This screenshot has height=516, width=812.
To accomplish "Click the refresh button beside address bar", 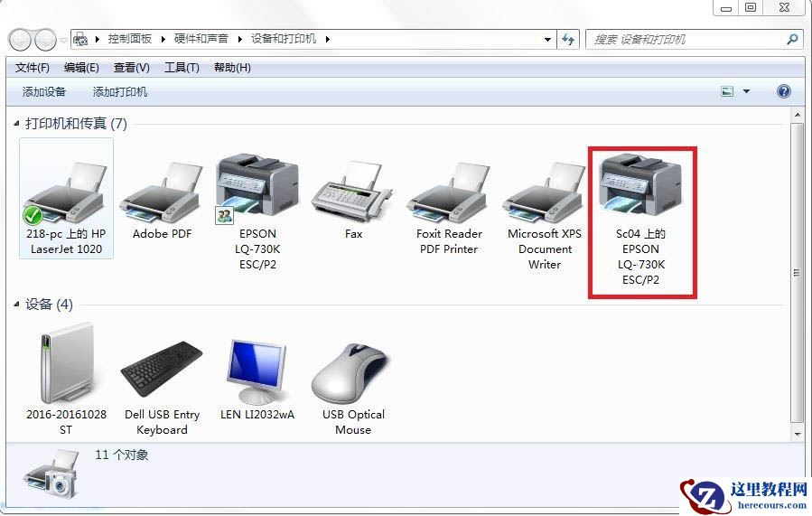I will click(x=568, y=39).
